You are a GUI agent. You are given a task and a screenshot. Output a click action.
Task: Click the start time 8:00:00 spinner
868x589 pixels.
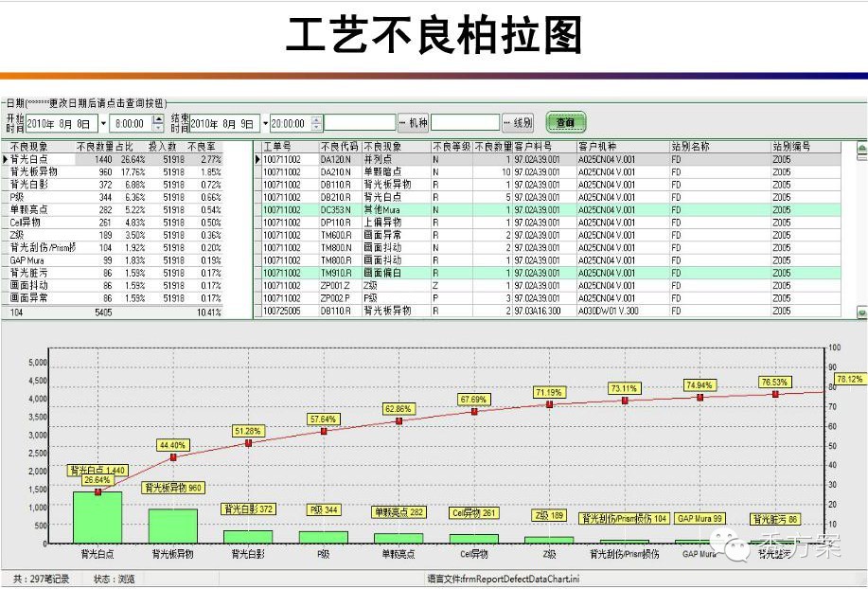click(x=157, y=123)
